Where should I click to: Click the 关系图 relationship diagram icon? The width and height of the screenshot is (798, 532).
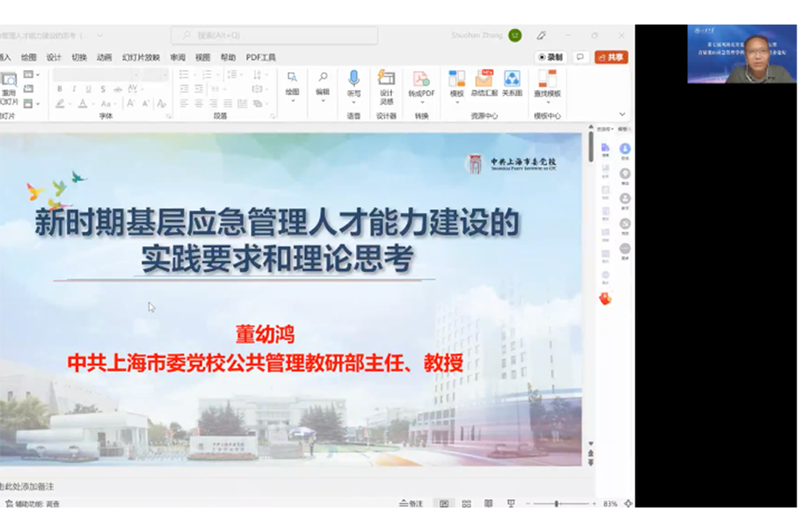coord(512,83)
